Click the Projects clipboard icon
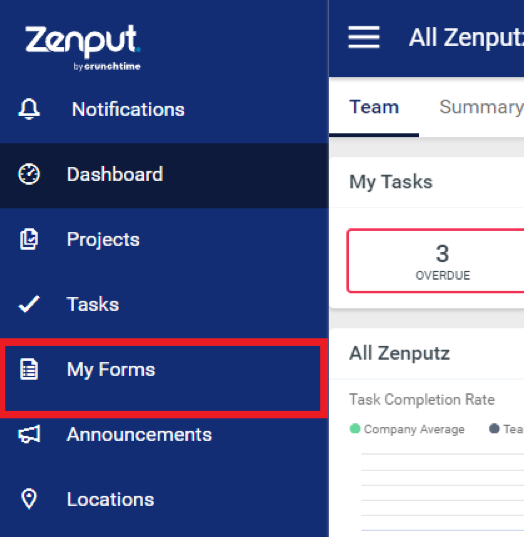 pos(29,239)
